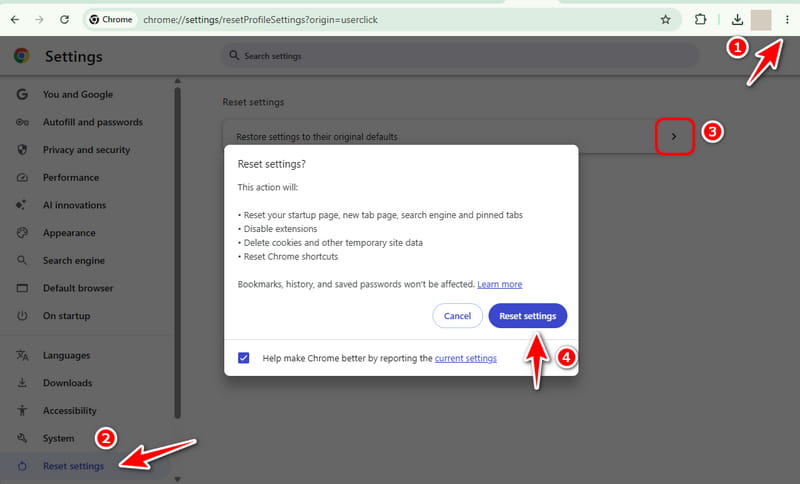
Task: Click the System wrench icon
Action: click(22, 438)
